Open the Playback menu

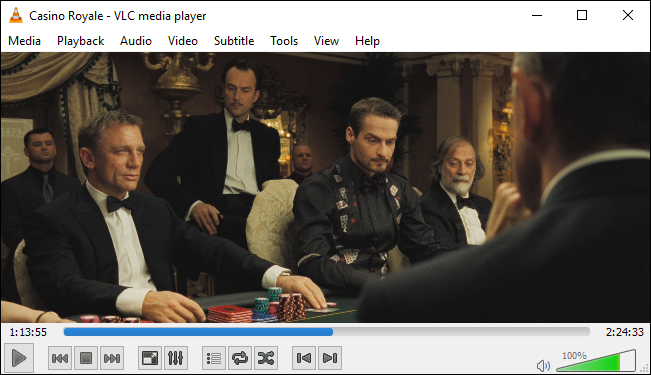coord(81,41)
